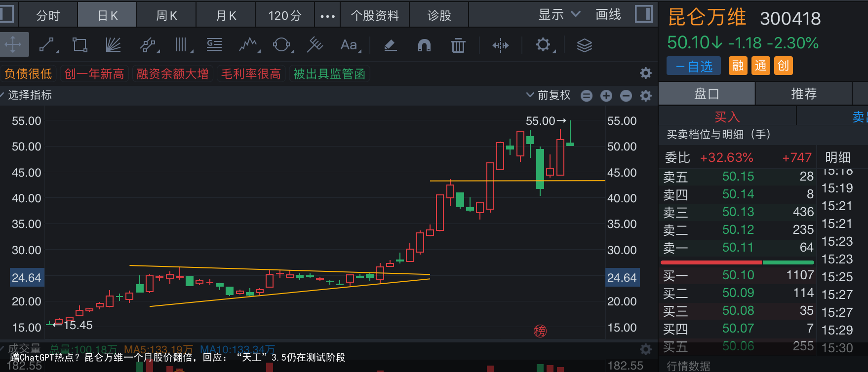Click the 被出具监管函 tag
868x372 pixels.
click(x=329, y=74)
